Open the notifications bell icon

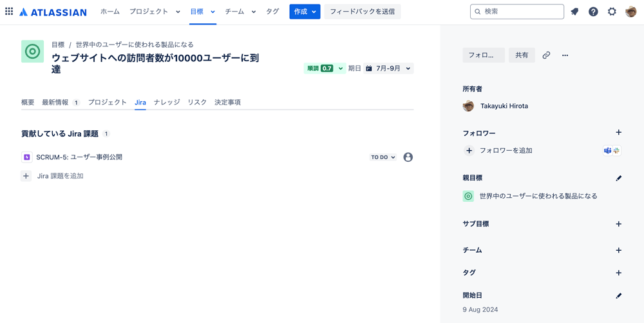click(x=574, y=12)
